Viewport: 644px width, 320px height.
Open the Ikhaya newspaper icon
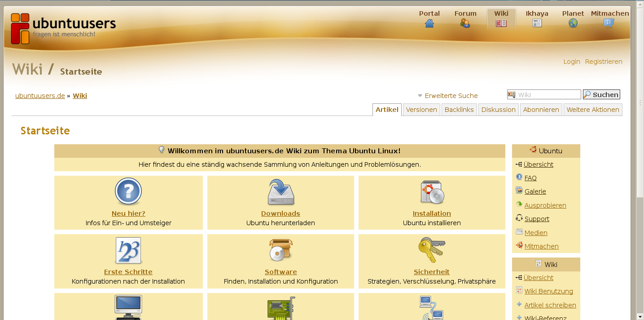(x=537, y=23)
